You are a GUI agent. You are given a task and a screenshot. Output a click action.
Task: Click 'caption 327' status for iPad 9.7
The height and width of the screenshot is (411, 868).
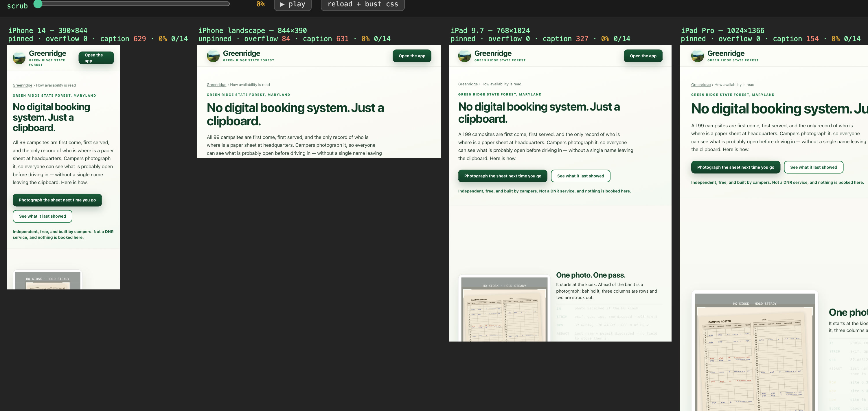tap(565, 39)
